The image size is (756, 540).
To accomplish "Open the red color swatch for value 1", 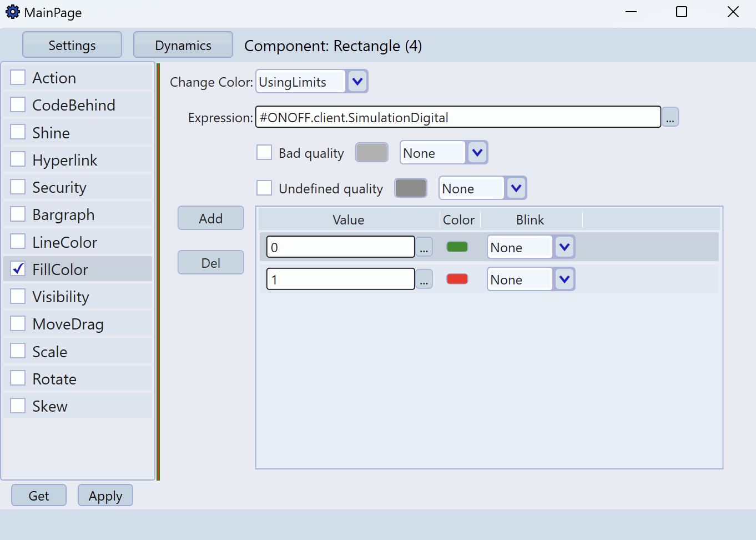I will coord(457,279).
